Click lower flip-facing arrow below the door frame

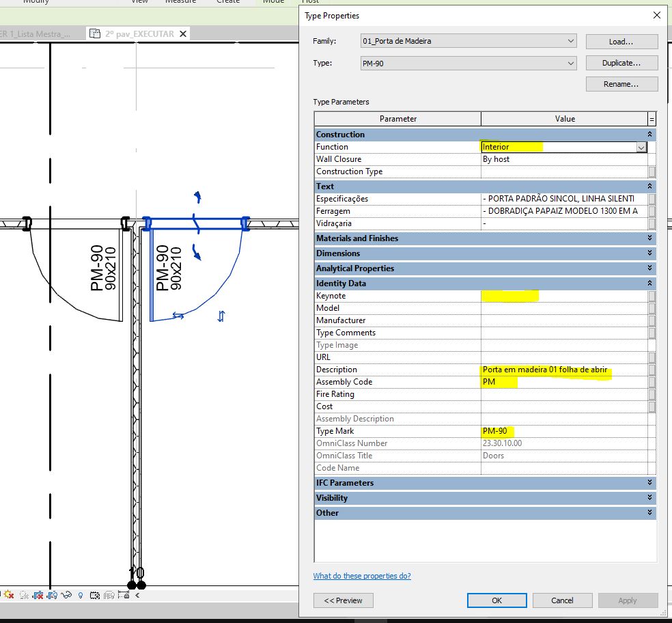click(x=197, y=252)
